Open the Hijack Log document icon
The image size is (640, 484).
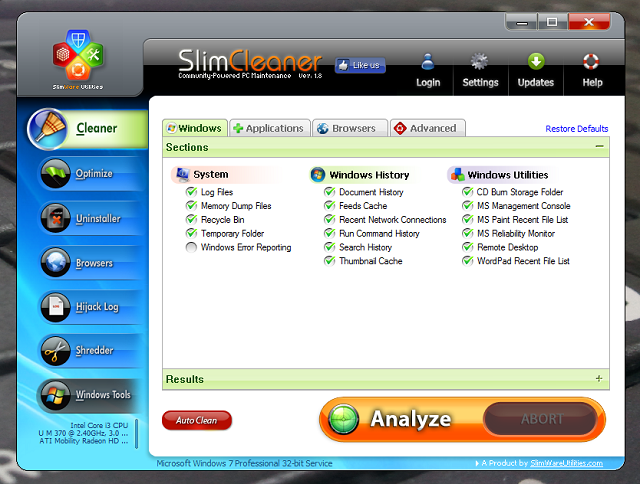pyautogui.click(x=55, y=307)
